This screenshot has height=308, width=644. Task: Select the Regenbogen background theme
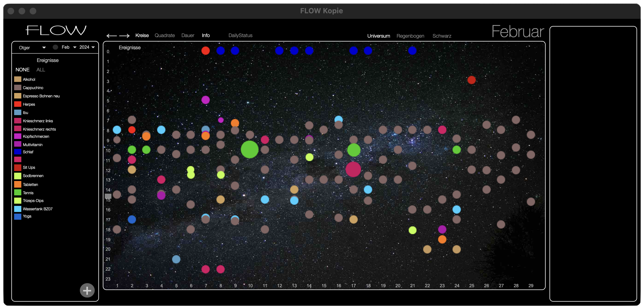(410, 36)
